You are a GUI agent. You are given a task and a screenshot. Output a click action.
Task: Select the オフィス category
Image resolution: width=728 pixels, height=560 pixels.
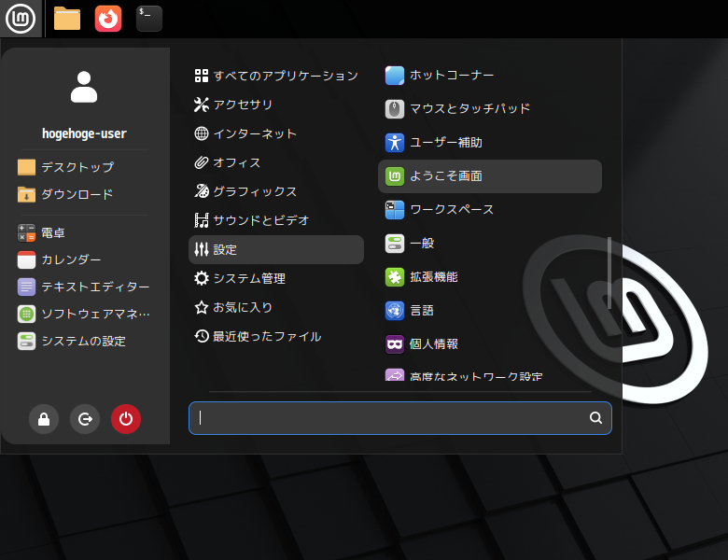pos(275,162)
